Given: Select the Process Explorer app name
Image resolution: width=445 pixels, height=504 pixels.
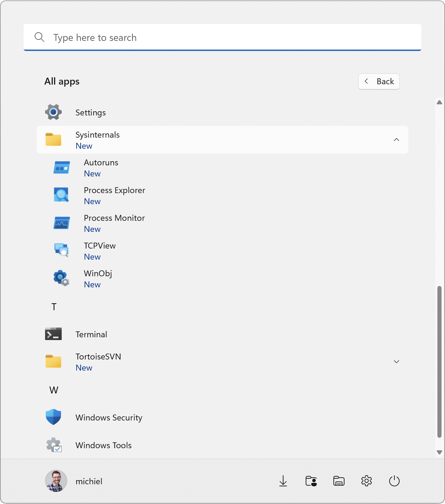Looking at the screenshot, I should coord(114,190).
